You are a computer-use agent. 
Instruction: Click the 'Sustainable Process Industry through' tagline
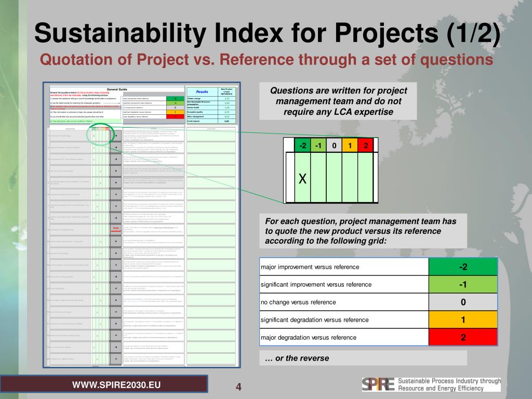click(449, 381)
